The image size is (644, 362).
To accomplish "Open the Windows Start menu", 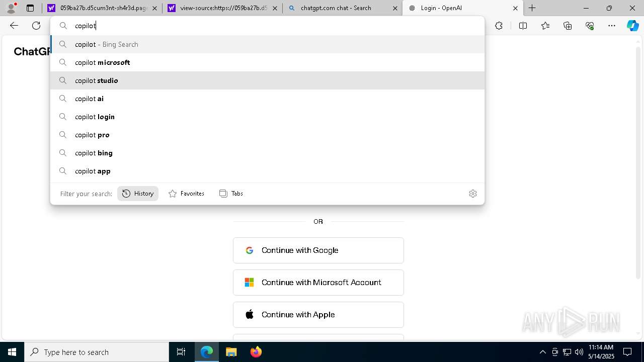I will pos(12,352).
